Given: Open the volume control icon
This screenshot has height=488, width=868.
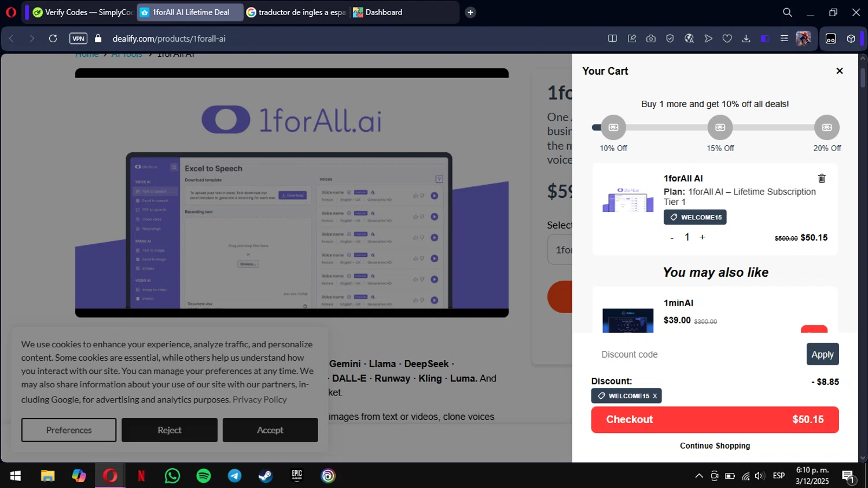Looking at the screenshot, I should [x=760, y=476].
